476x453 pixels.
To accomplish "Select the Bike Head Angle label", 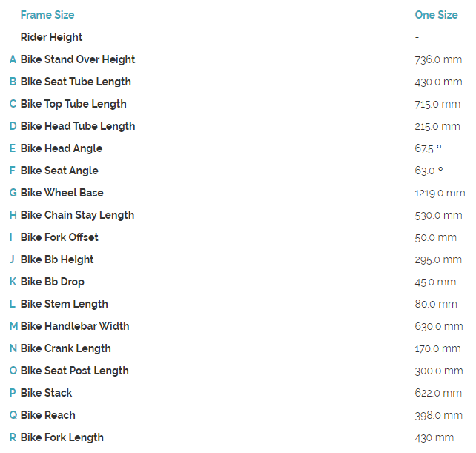I will [x=62, y=148].
